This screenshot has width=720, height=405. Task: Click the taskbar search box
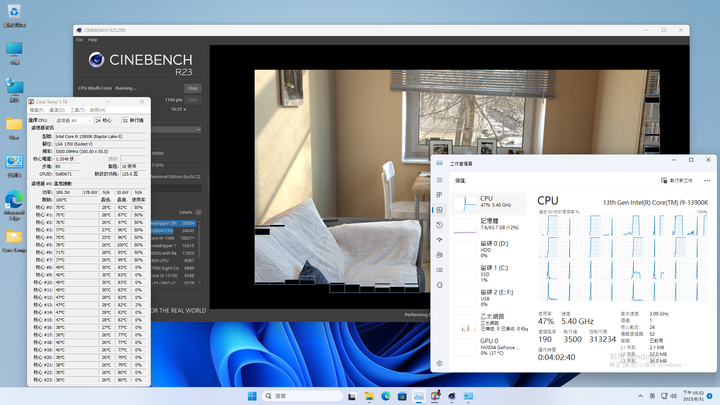click(x=303, y=396)
